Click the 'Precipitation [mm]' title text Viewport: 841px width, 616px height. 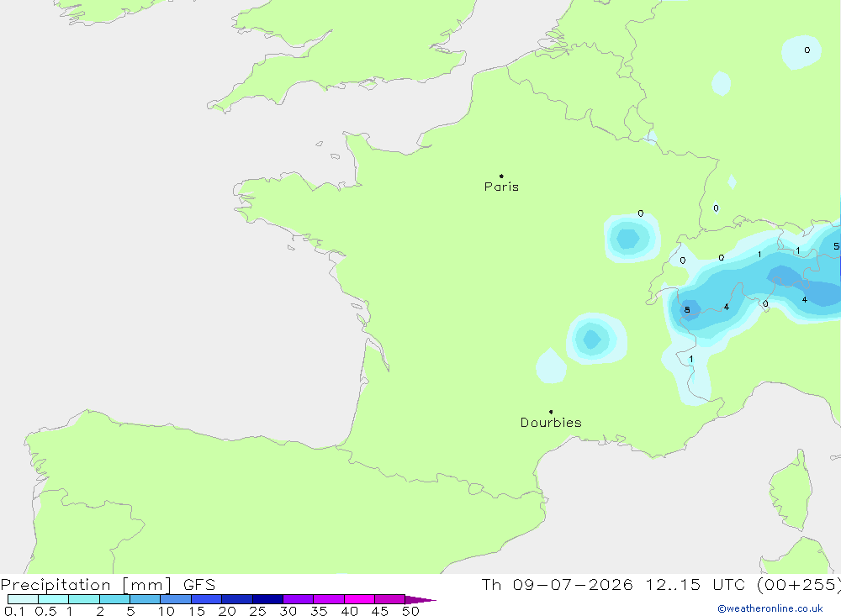click(87, 585)
